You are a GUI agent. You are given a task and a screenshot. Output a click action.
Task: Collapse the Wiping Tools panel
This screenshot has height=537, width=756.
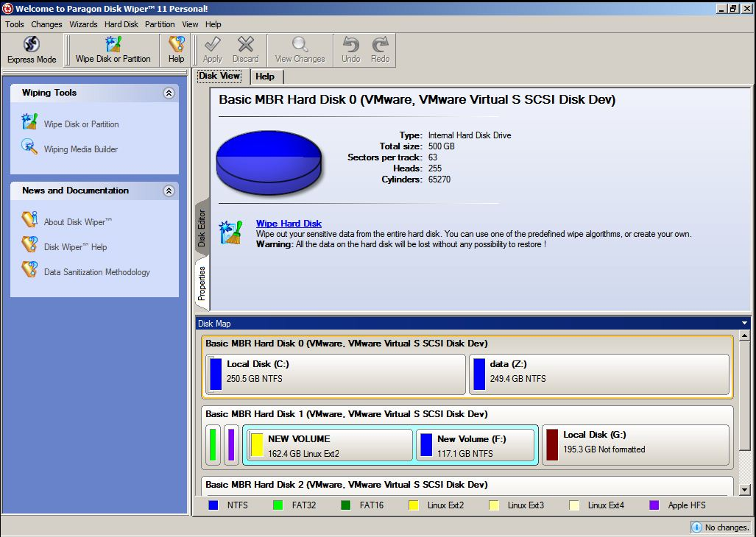[x=169, y=93]
